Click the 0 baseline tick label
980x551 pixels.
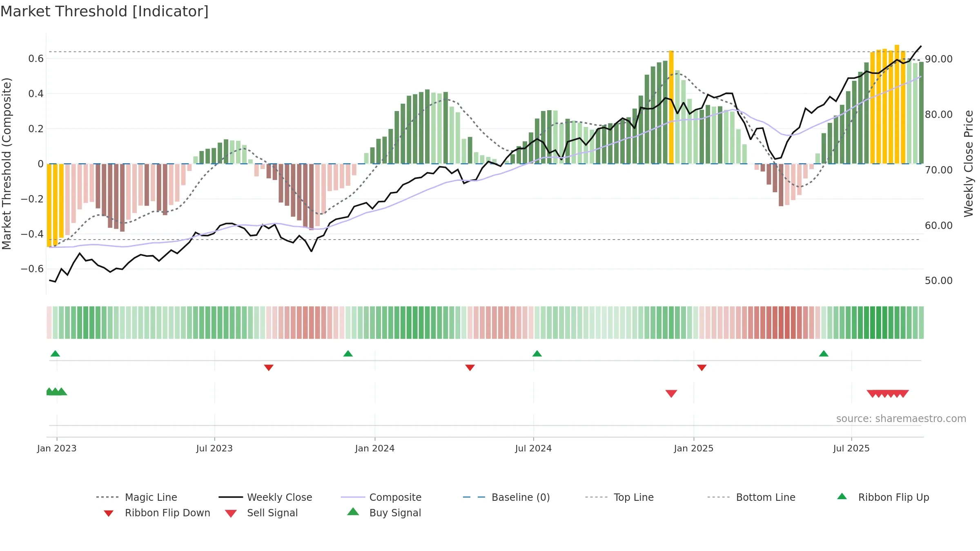[40, 164]
